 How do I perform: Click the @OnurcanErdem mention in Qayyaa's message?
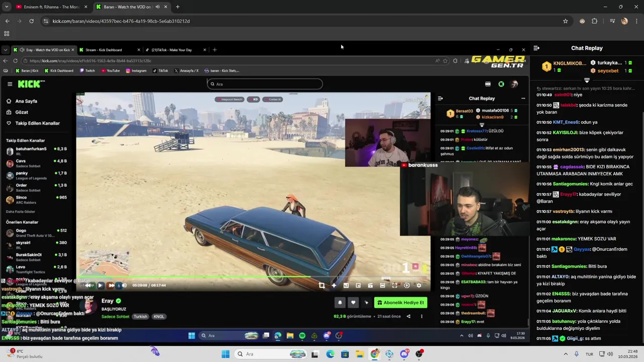[x=610, y=249]
